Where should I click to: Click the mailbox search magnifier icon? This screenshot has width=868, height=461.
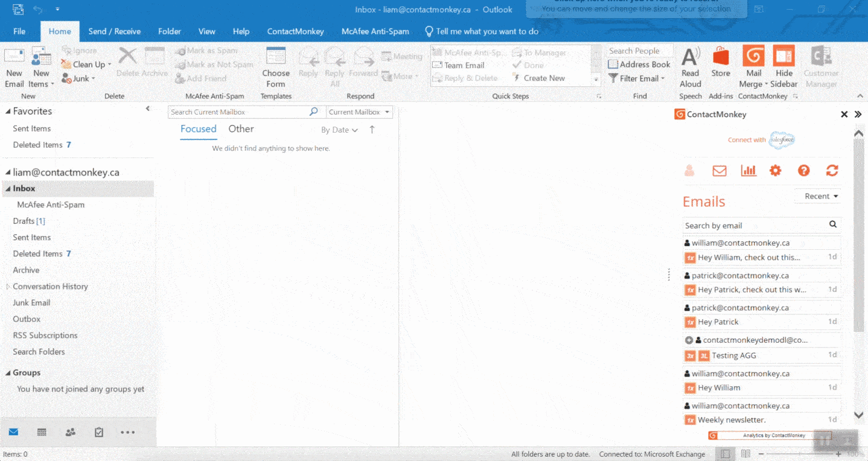(313, 112)
